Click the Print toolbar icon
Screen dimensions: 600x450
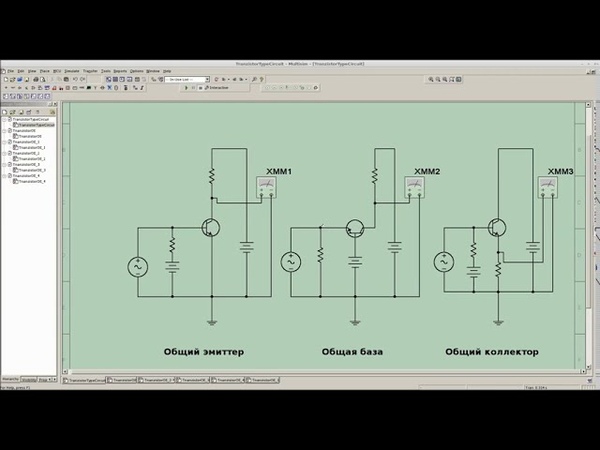(x=35, y=79)
